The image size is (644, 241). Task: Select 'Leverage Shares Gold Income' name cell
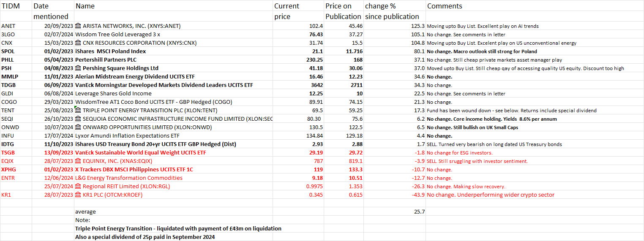(x=174, y=94)
